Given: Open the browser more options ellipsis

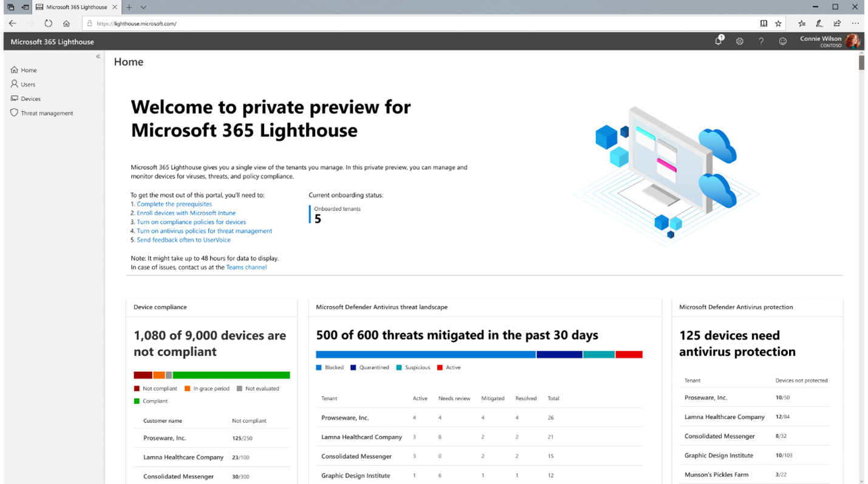Looking at the screenshot, I should pos(855,23).
